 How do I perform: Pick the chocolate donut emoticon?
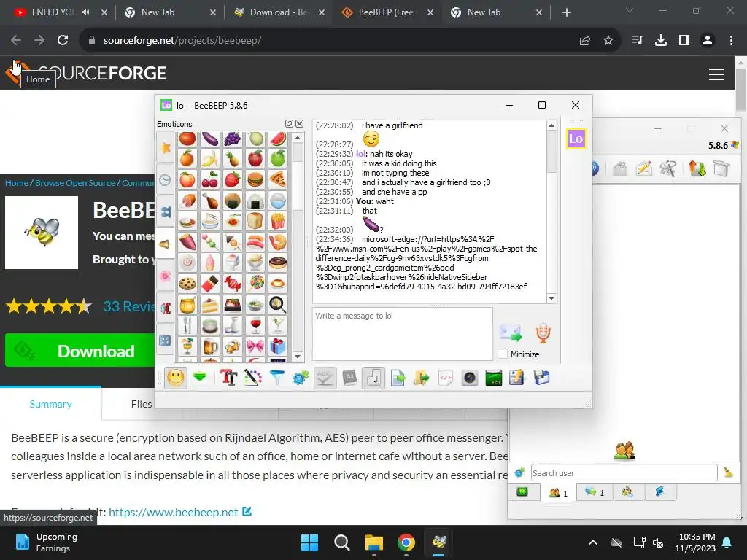(x=278, y=262)
